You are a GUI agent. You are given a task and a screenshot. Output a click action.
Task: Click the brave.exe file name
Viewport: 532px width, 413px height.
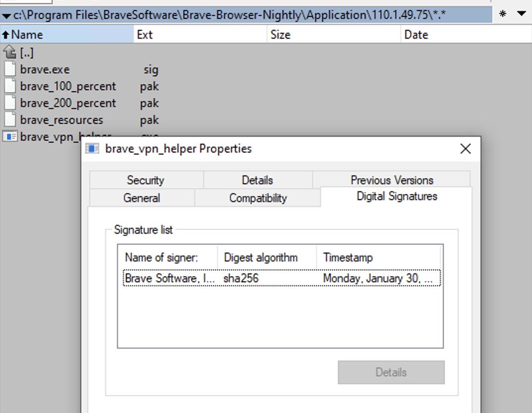pyautogui.click(x=45, y=69)
